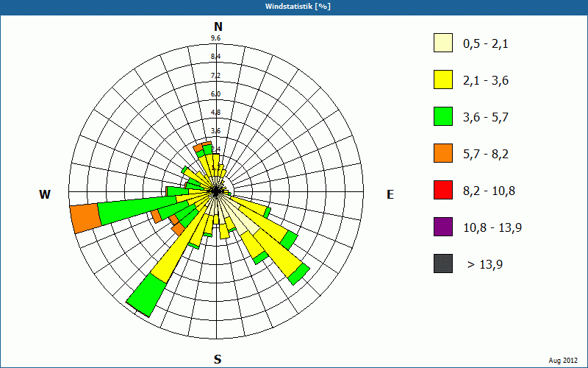Select the '0,5 - 2,1' legend label

coord(486,44)
